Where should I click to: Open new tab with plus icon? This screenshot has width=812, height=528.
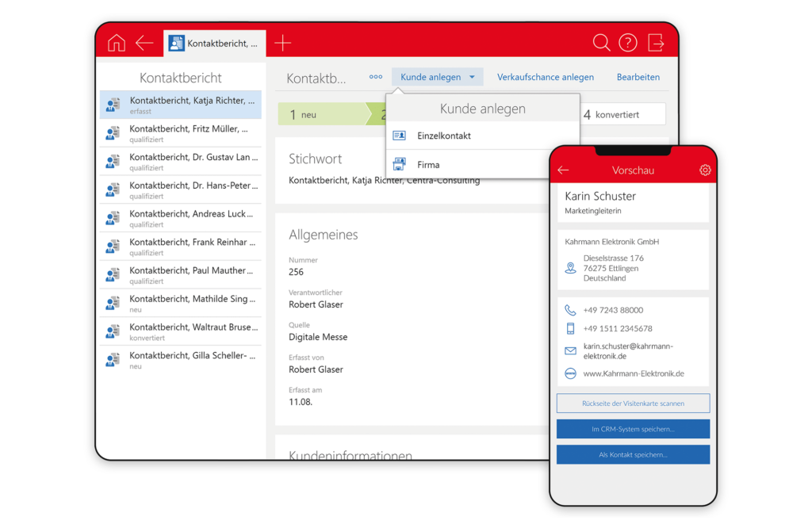(x=282, y=43)
